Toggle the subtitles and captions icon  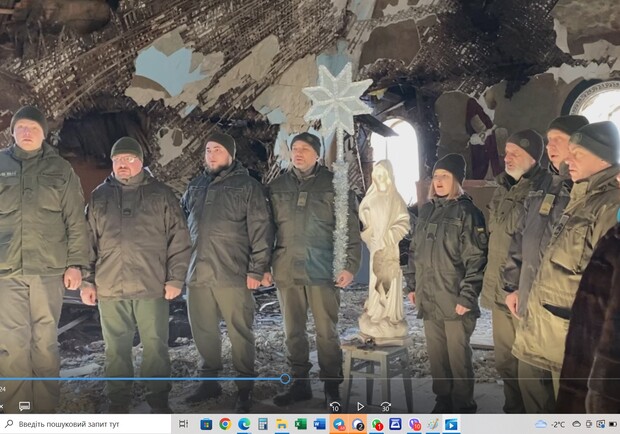(24, 406)
